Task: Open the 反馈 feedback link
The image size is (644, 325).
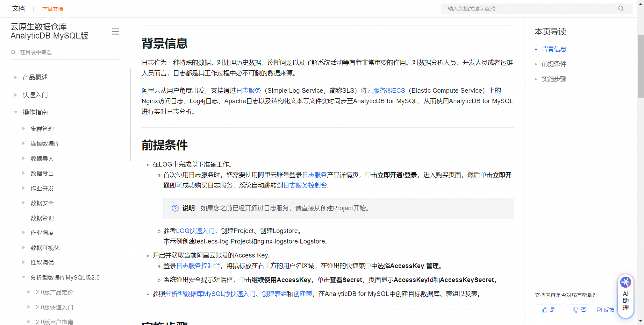Action: tap(606, 310)
